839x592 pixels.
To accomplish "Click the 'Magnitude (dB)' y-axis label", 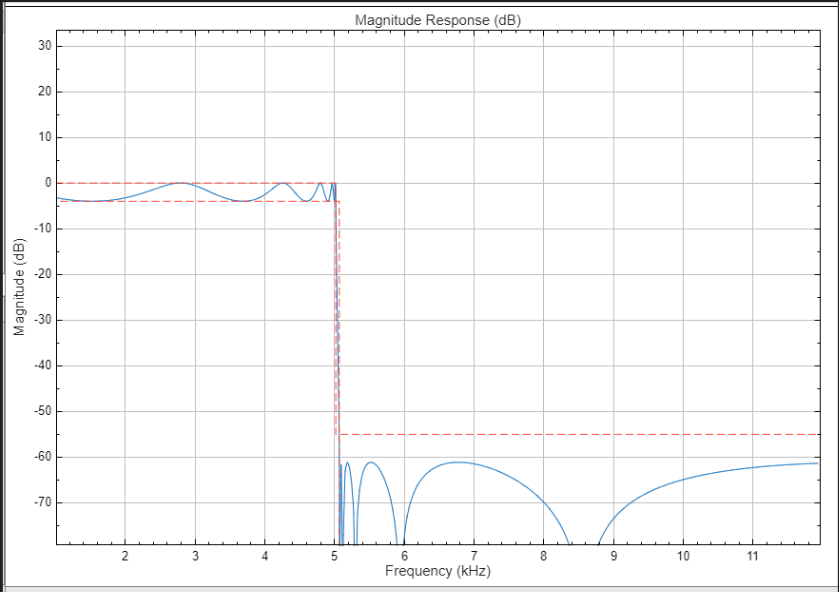I will [x=19, y=288].
